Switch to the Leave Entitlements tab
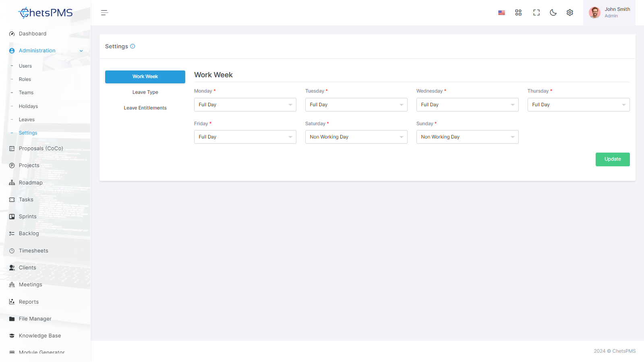Screen dimensions: 644x362 point(145,108)
